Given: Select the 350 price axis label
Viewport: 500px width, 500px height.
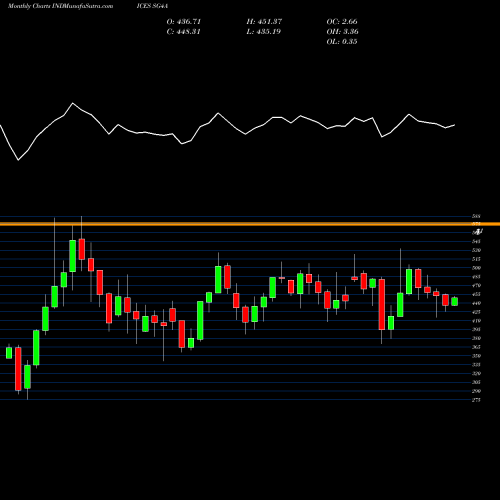Looking at the screenshot, I should click(476, 356).
